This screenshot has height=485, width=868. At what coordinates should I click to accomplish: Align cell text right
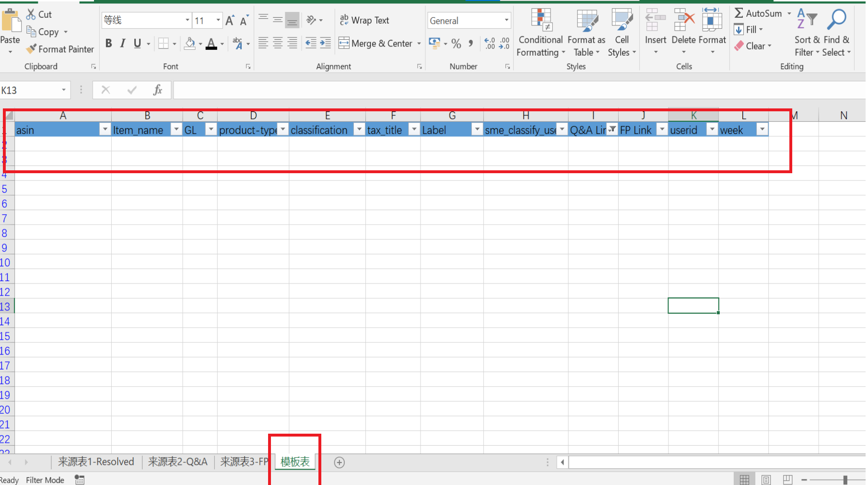click(x=292, y=43)
